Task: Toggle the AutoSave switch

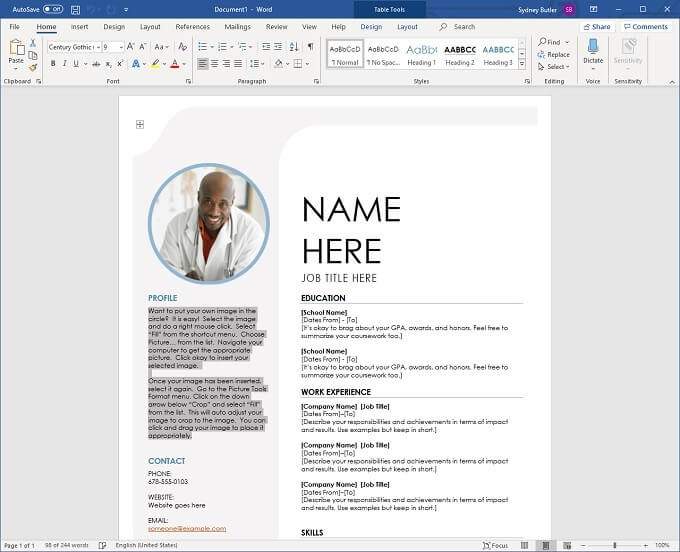Action: coord(52,9)
